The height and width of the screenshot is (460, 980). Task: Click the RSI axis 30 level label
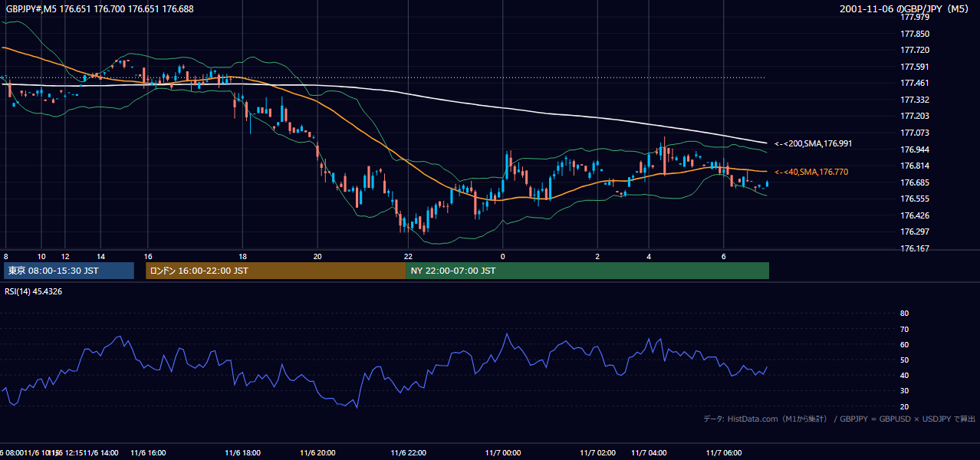tap(904, 390)
